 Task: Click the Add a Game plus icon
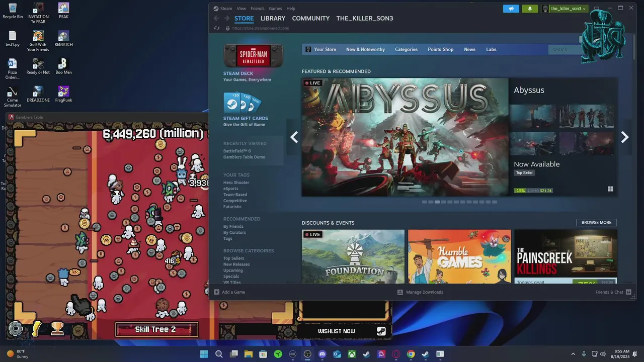(217, 292)
